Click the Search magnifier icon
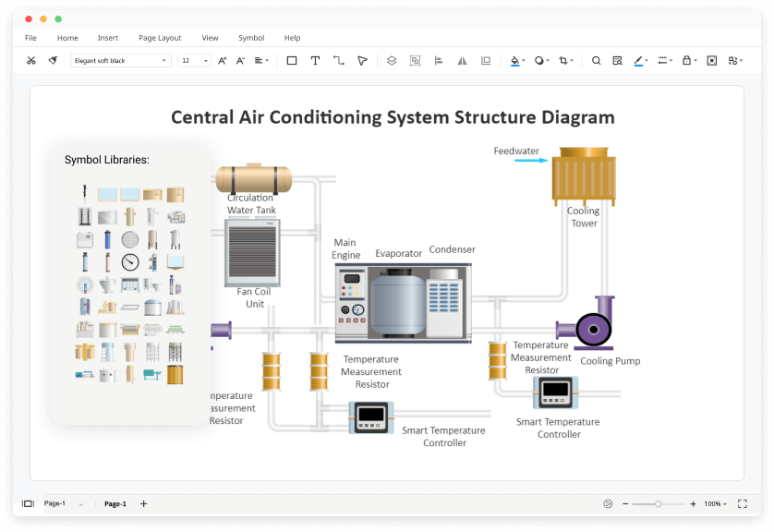Screen dimensions: 774x532 pos(597,61)
